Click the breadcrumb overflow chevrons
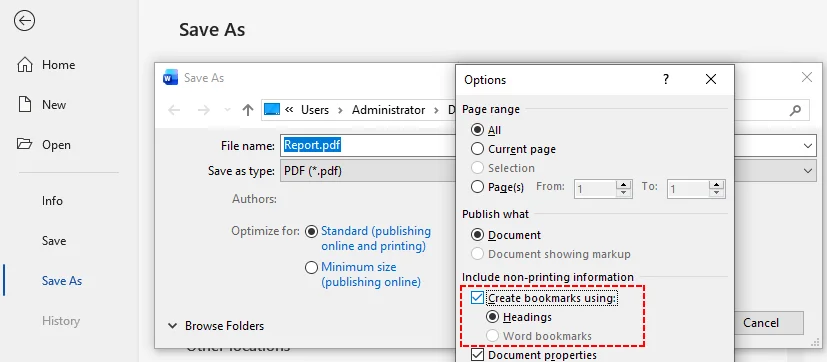The height and width of the screenshot is (362, 827). click(289, 110)
